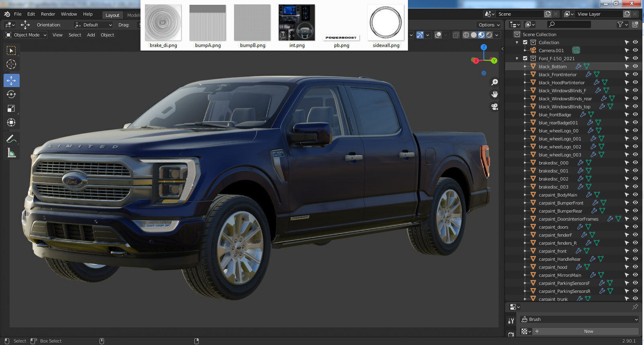Hide the carpaint_hood object with eye icon
Image resolution: width=644 pixels, height=345 pixels.
(636, 267)
